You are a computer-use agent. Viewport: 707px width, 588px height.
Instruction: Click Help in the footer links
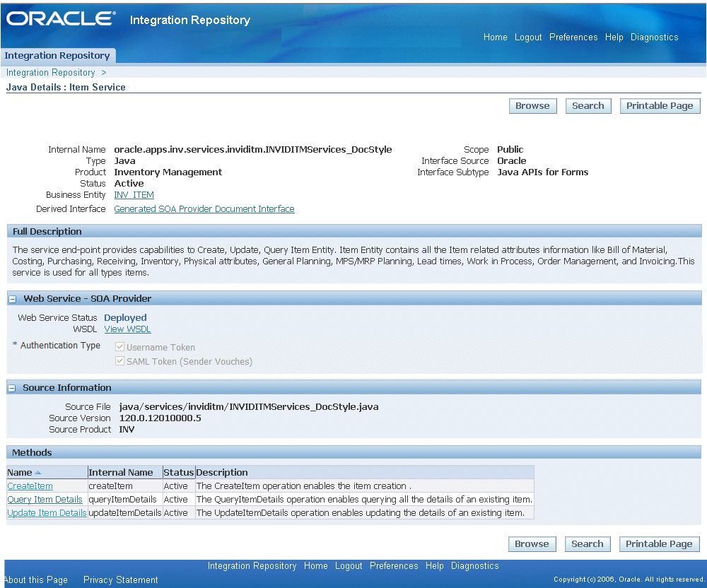click(x=435, y=566)
